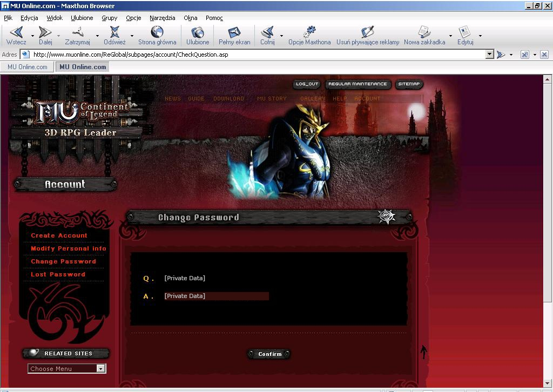
Task: Open the Choose Menu related sites dropdown
Action: coord(101,369)
